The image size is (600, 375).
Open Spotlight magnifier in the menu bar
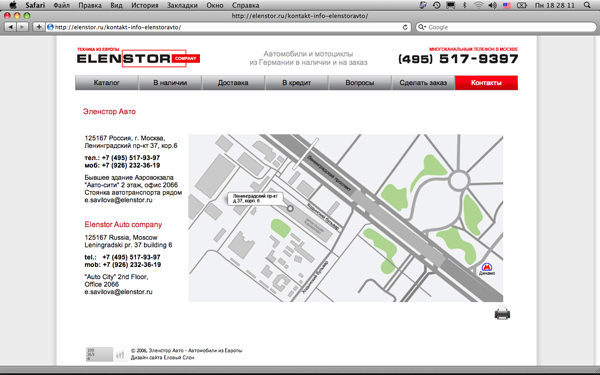587,5
